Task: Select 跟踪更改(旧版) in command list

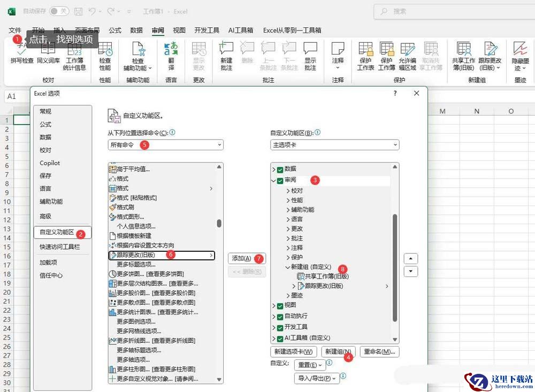Action: click(162, 255)
